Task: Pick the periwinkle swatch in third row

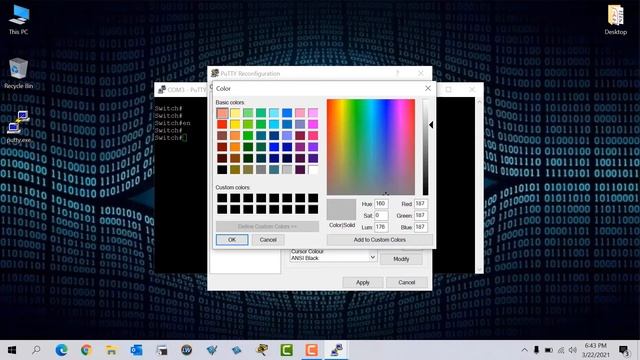Action: (287, 136)
